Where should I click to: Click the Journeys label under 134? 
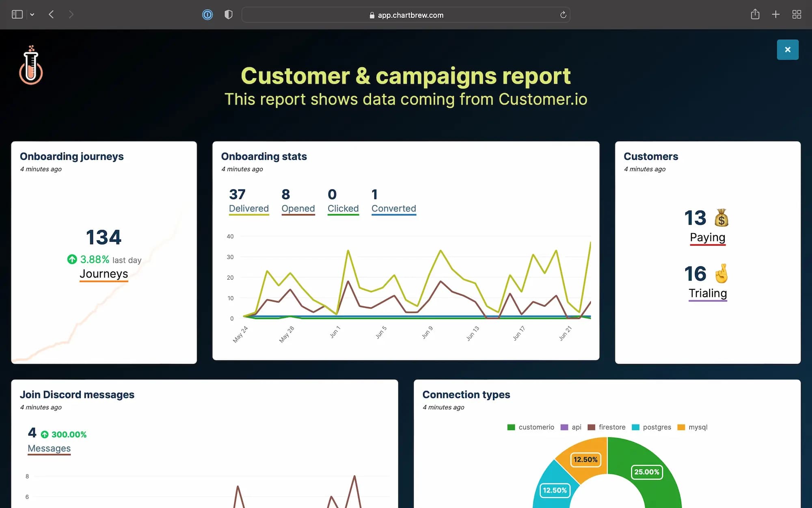pos(104,274)
